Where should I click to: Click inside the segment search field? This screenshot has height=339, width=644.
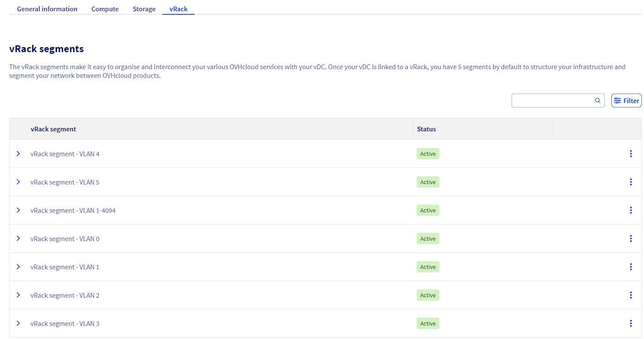click(x=552, y=101)
